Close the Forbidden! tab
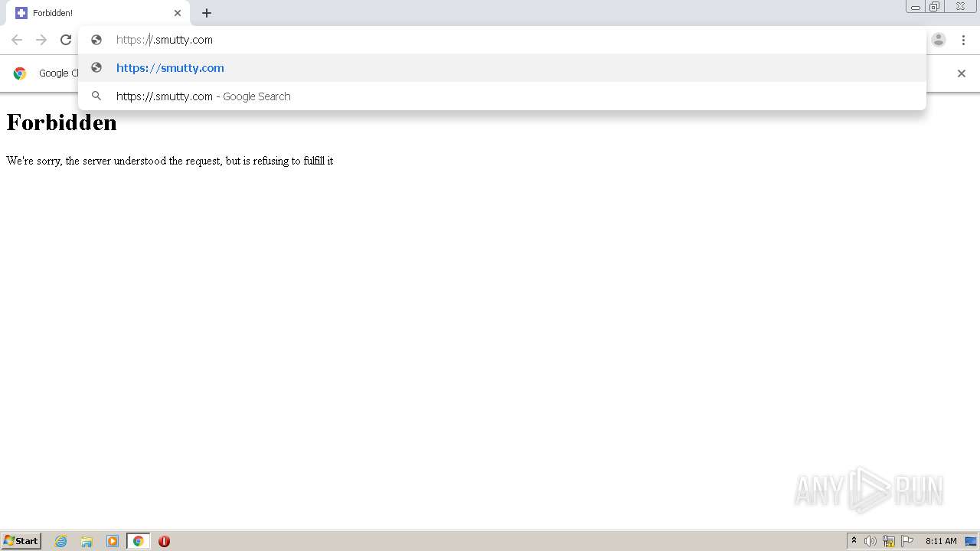This screenshot has width=980, height=551. tap(178, 13)
